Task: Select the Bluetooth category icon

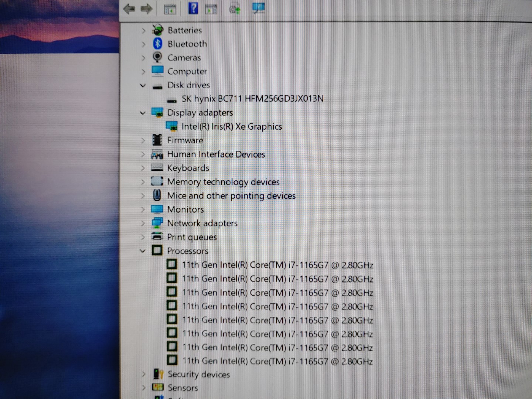Action: (x=158, y=44)
